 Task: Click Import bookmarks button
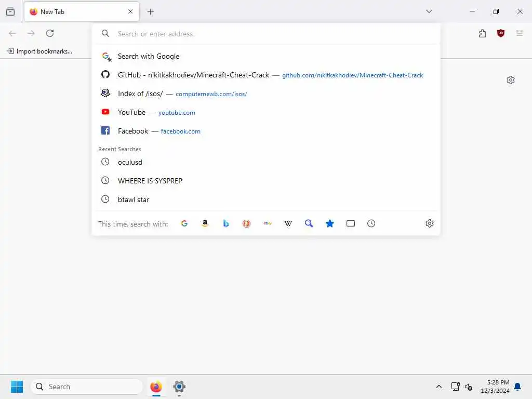(39, 51)
